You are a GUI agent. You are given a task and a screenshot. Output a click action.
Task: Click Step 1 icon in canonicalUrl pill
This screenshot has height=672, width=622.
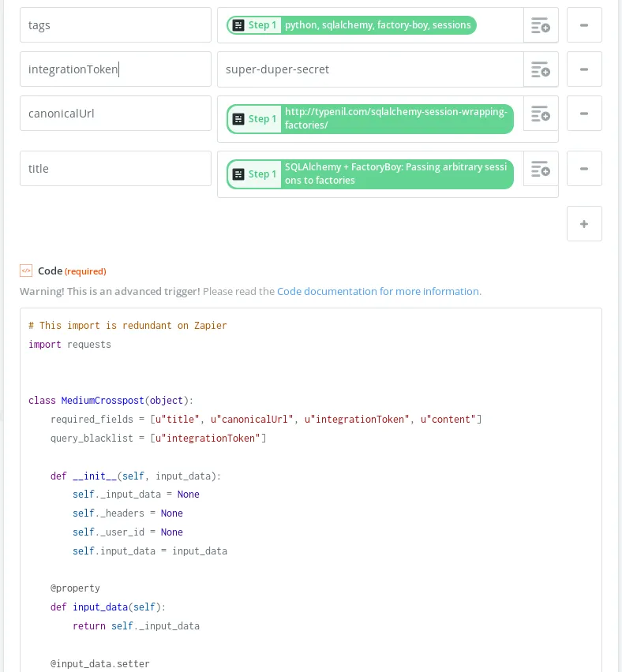(238, 119)
